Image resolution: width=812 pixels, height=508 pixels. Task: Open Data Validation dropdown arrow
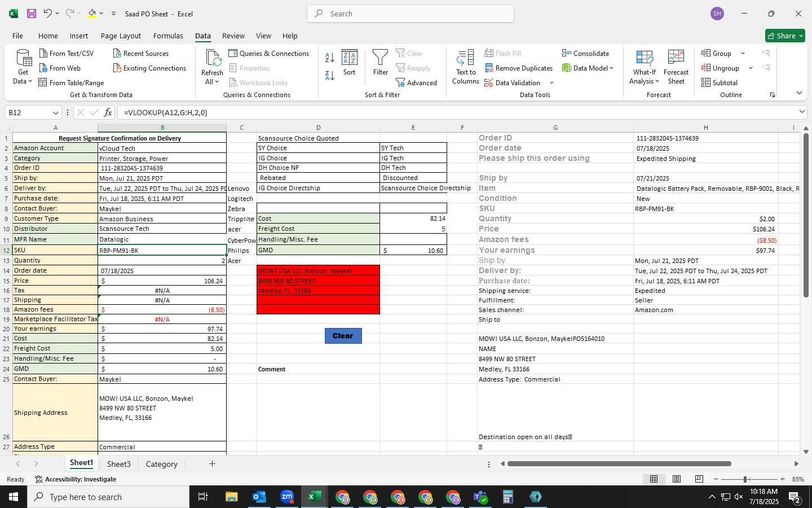[x=551, y=82]
